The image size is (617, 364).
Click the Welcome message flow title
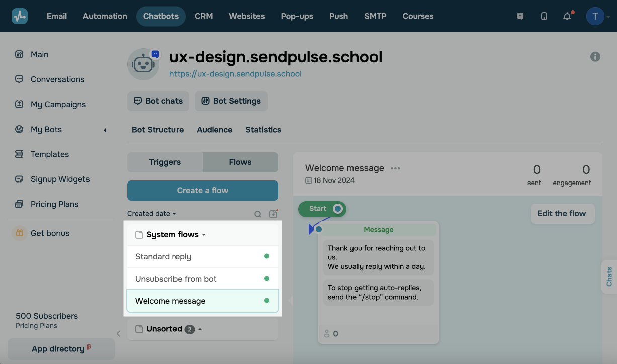[344, 168]
